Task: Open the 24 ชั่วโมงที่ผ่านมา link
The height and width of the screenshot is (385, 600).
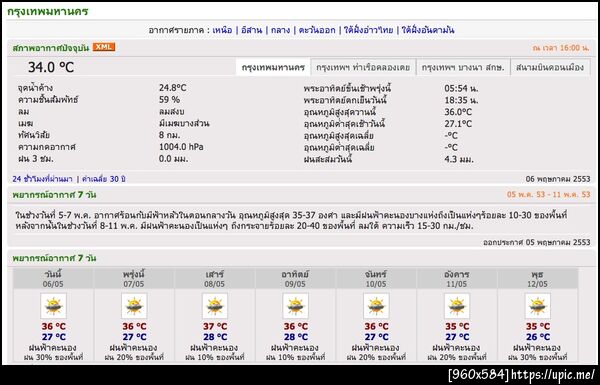Action: pos(42,179)
